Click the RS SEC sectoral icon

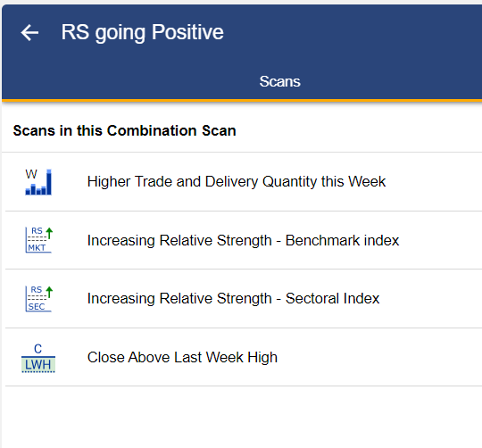[x=38, y=299]
